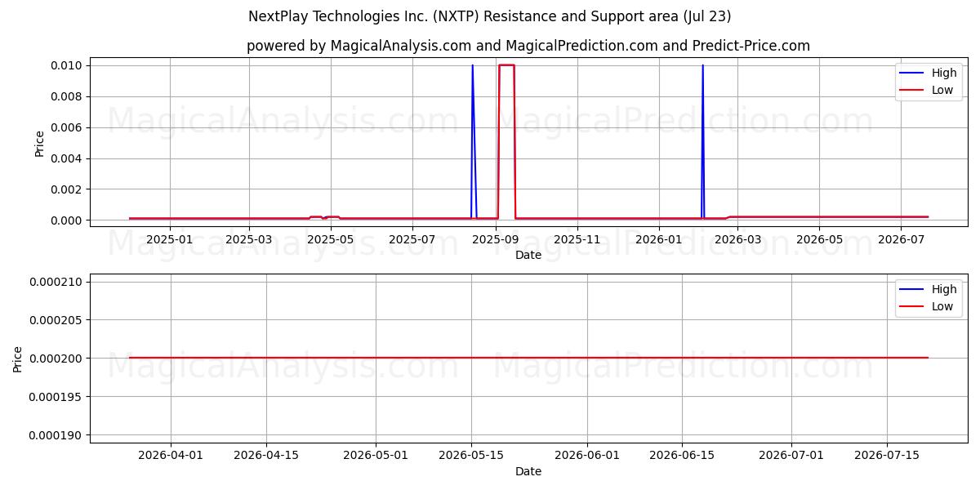Screen dimensions: 980x490
Task: Click Low in the top chart legend
Action: pos(942,90)
